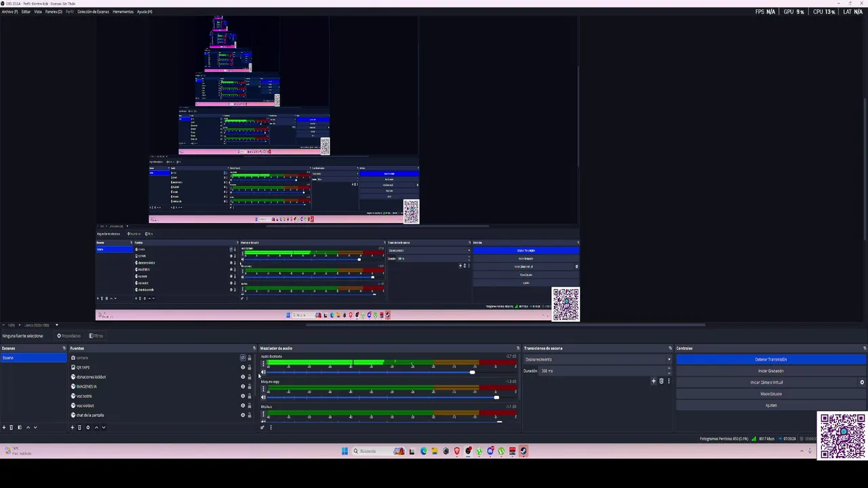Viewport: 868px width, 488px height.
Task: Hide the donaciones kickbot source
Action: tap(243, 377)
